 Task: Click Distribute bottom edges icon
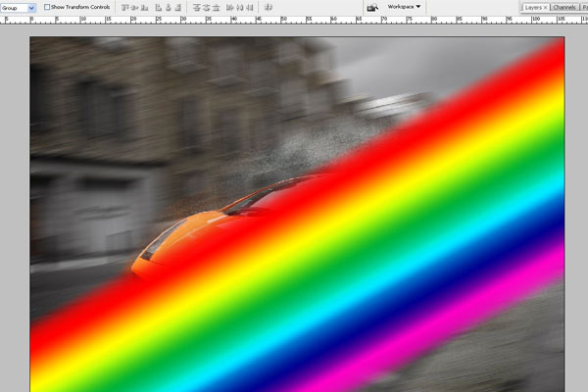(216, 8)
